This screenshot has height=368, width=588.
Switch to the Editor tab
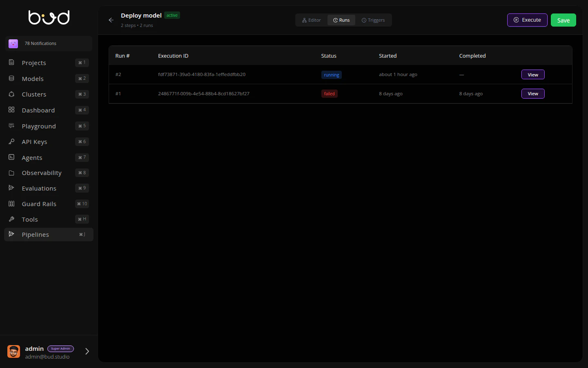pyautogui.click(x=312, y=20)
